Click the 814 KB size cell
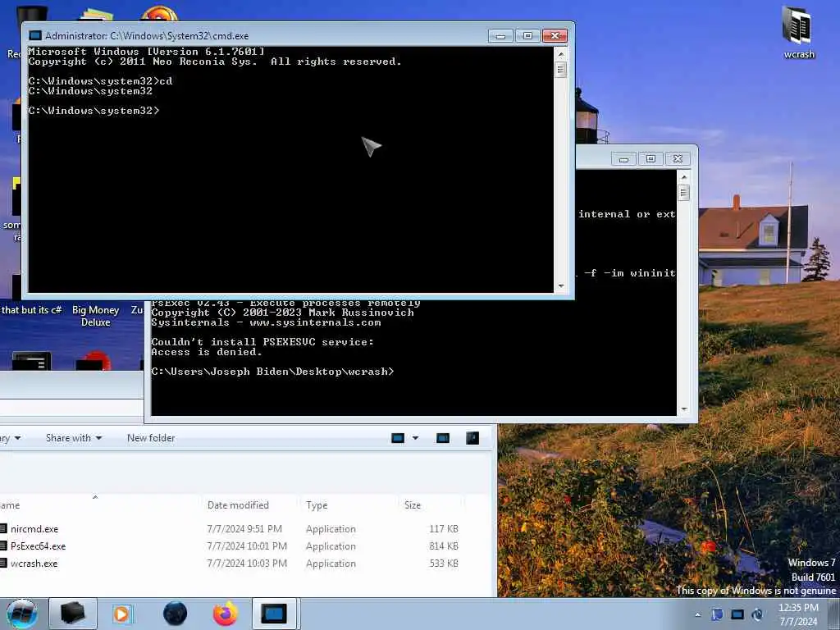 444,546
